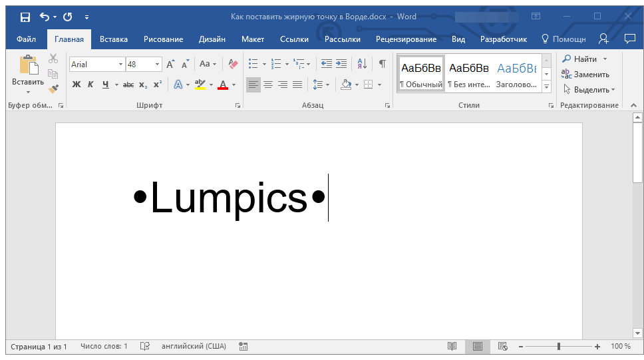Adjust the zoom slider handle
The image size is (644, 360).
pyautogui.click(x=559, y=347)
